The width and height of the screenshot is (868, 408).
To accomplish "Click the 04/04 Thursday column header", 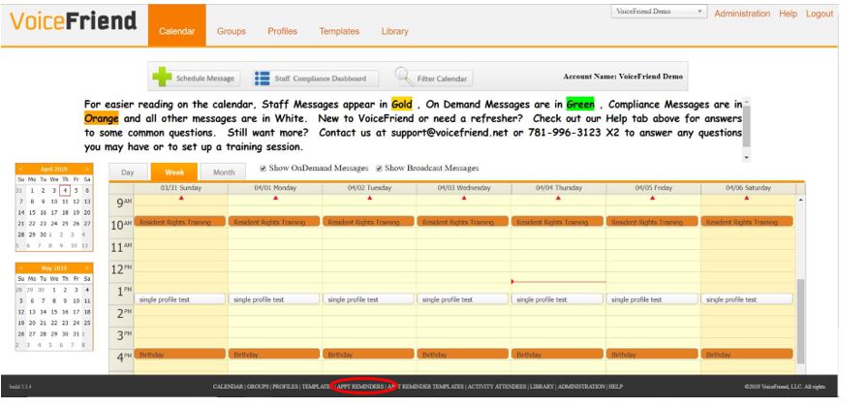I will 559,188.
